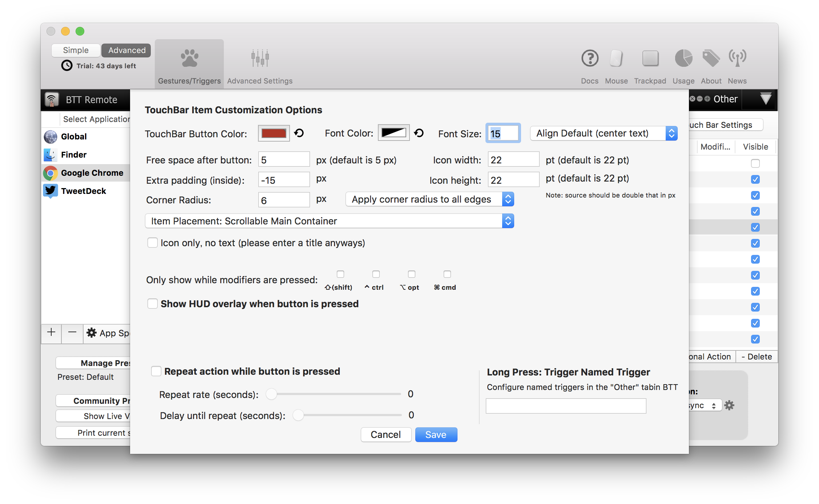Image resolution: width=819 pixels, height=504 pixels.
Task: Open the Docs help icon
Action: (x=590, y=58)
